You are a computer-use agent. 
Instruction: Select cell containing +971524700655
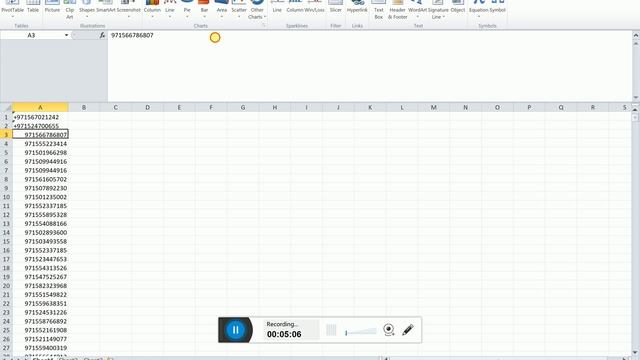40,126
